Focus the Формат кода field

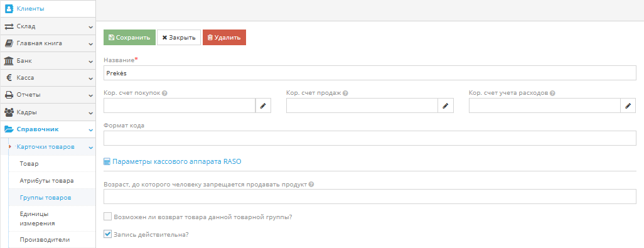tap(370, 138)
